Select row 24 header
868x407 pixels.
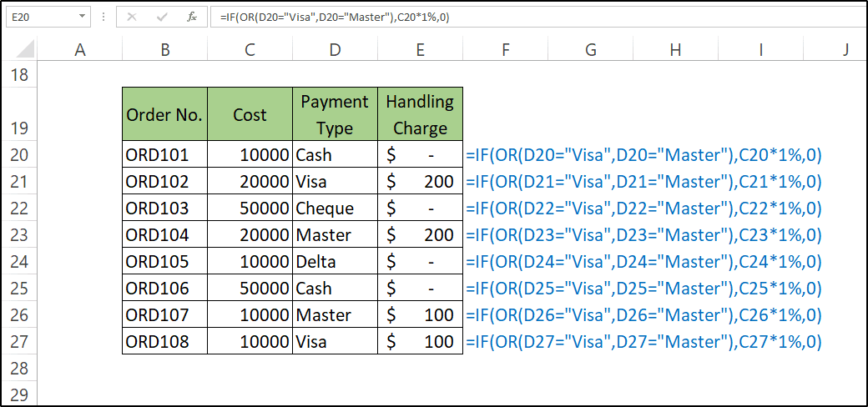click(19, 261)
